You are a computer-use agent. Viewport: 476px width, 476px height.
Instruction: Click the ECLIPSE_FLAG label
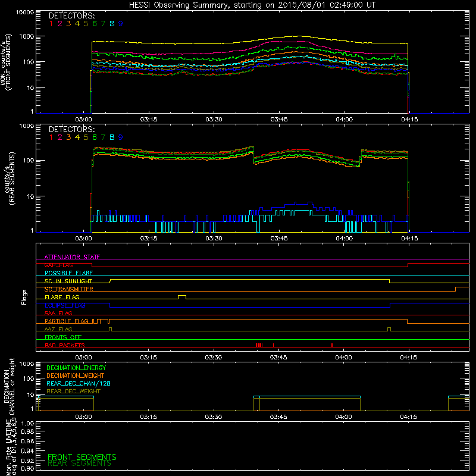coord(65,305)
